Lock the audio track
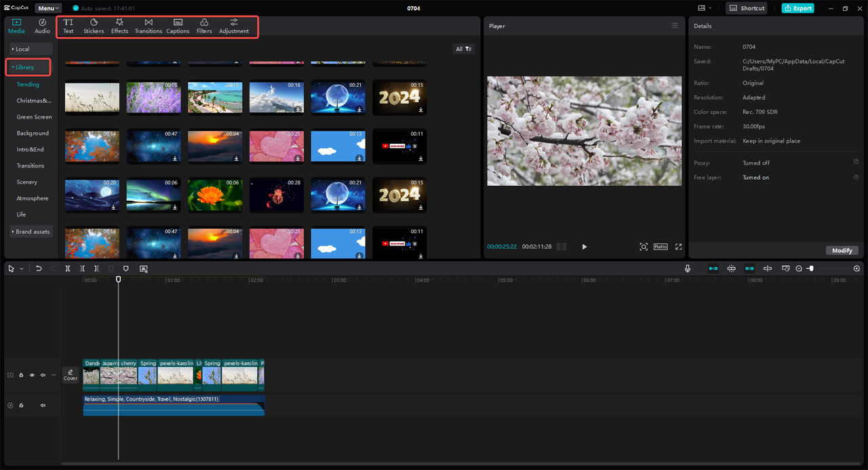The height and width of the screenshot is (470, 868). click(x=21, y=405)
